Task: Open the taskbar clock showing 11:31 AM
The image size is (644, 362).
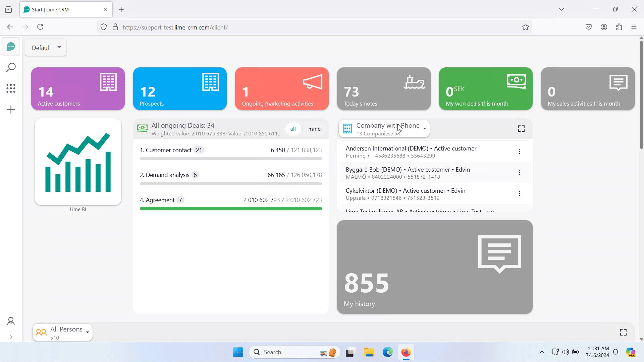Action: 597,352
